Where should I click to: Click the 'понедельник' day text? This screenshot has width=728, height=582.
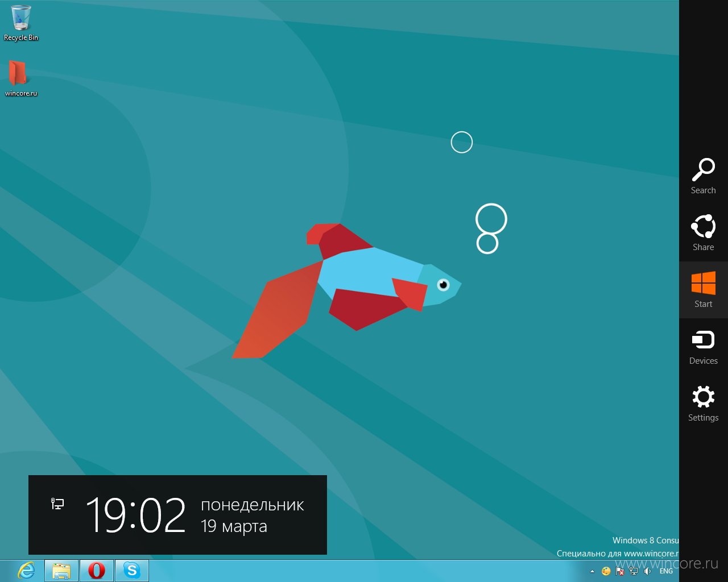253,505
